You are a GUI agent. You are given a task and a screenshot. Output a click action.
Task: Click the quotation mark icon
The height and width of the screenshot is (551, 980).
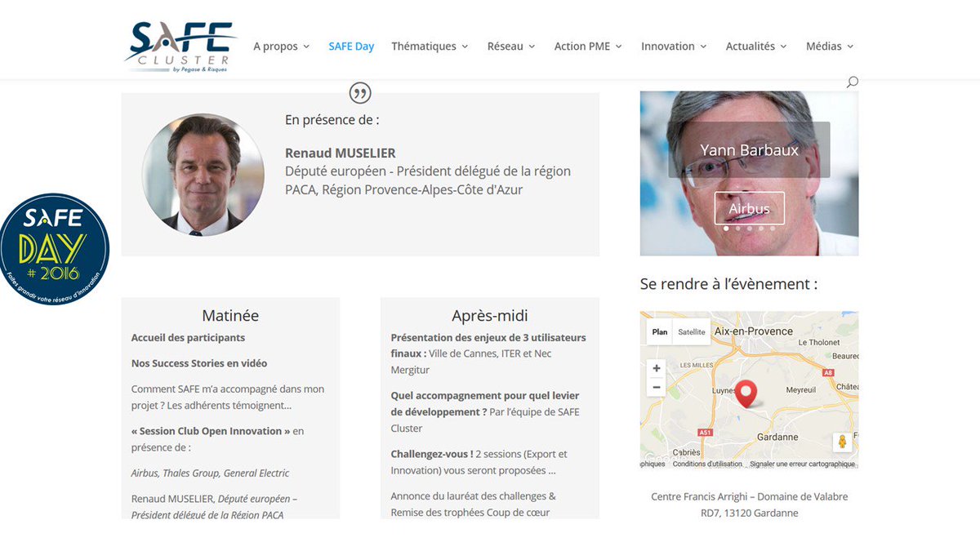(360, 93)
